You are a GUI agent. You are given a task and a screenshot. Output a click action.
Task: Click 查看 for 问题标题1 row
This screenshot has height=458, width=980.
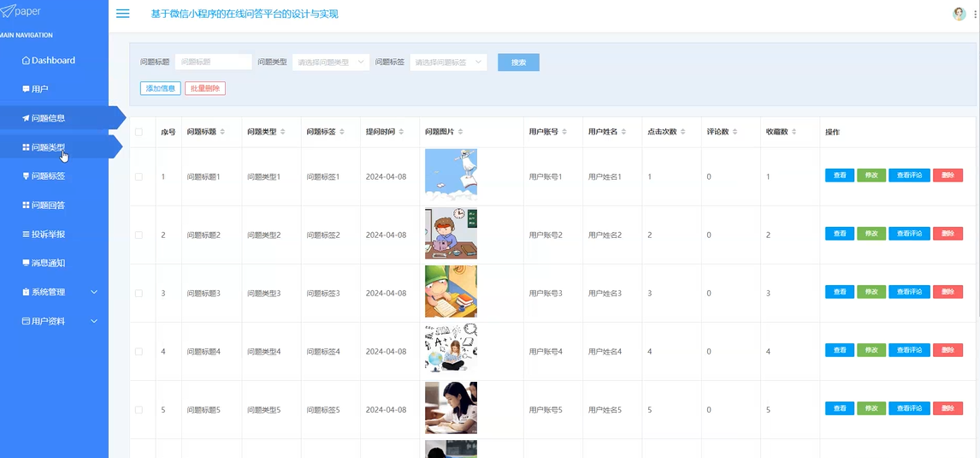point(840,175)
